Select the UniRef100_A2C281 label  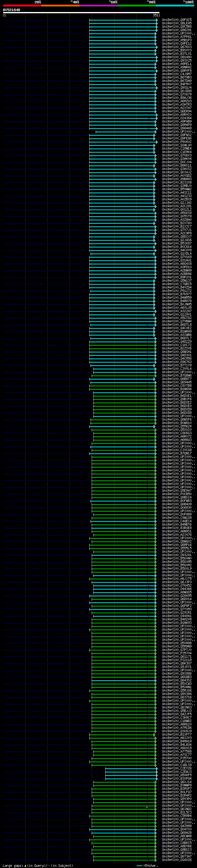[x=177, y=206]
